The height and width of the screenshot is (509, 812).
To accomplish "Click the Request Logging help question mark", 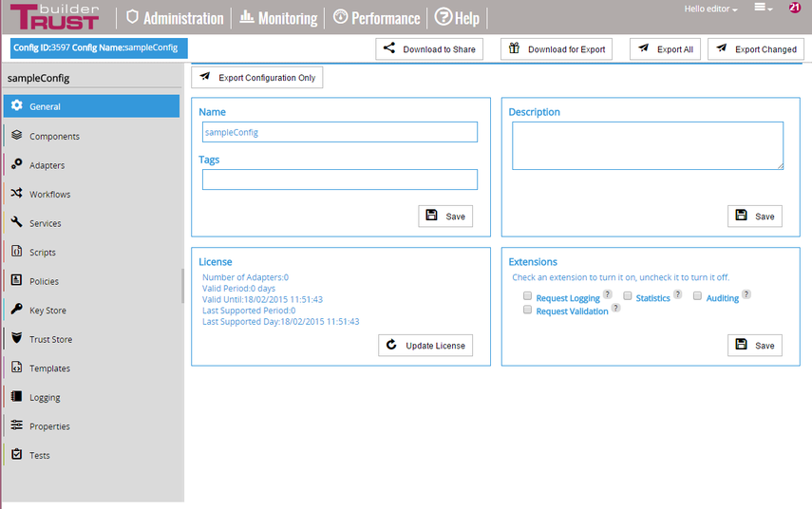I will click(608, 294).
